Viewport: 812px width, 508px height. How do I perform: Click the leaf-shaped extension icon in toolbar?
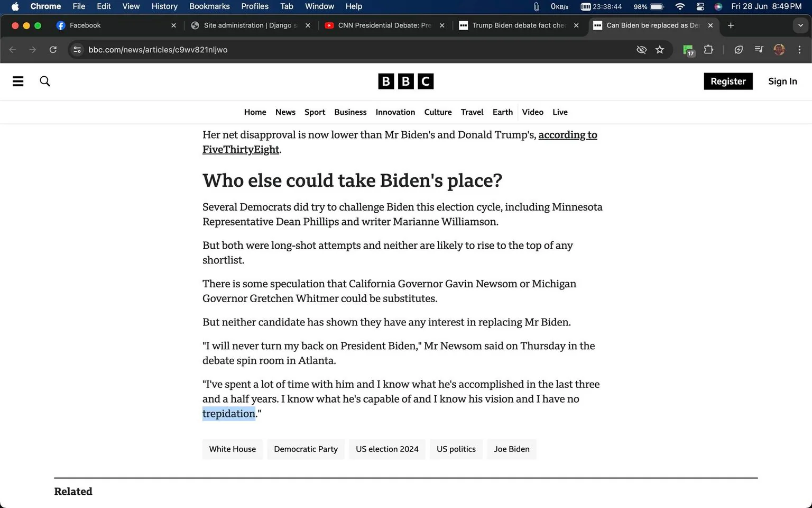coord(739,49)
